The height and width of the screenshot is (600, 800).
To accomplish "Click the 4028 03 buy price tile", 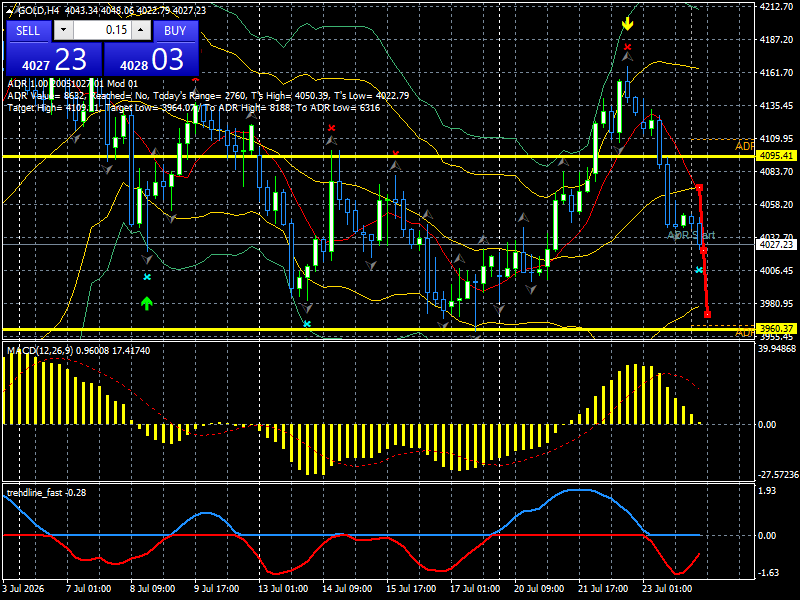I will (151, 59).
